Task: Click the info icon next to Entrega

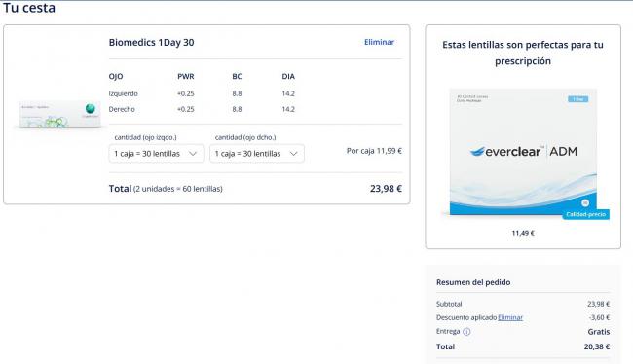Action: tap(466, 332)
